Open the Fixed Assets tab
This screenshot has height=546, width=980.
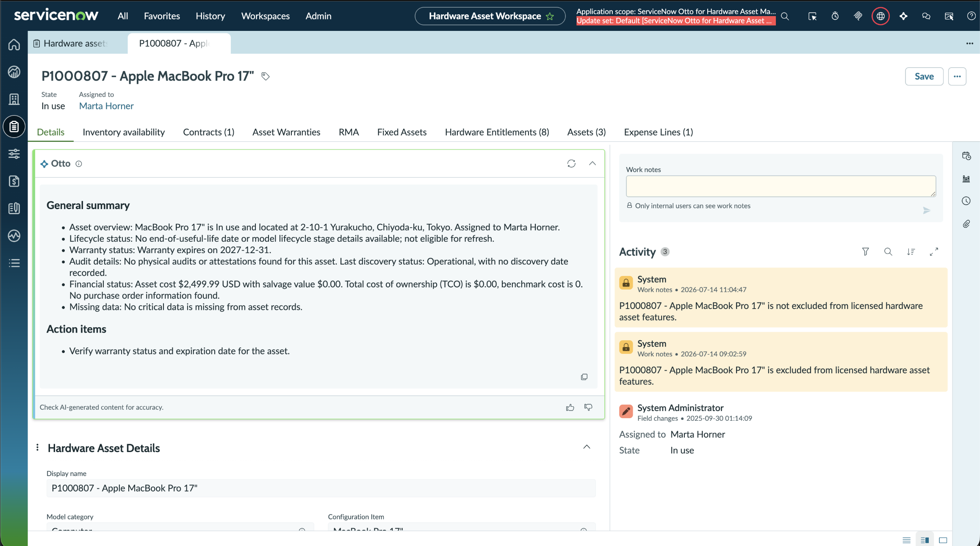402,132
